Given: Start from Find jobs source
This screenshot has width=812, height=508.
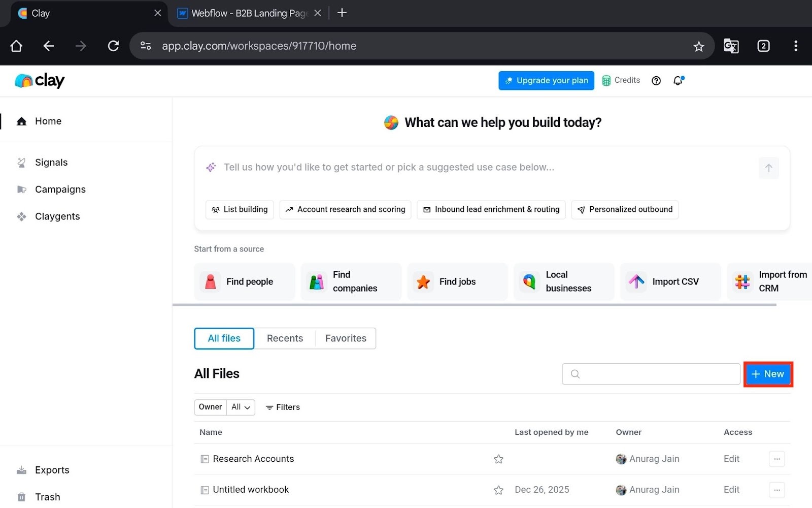Looking at the screenshot, I should 457,281.
